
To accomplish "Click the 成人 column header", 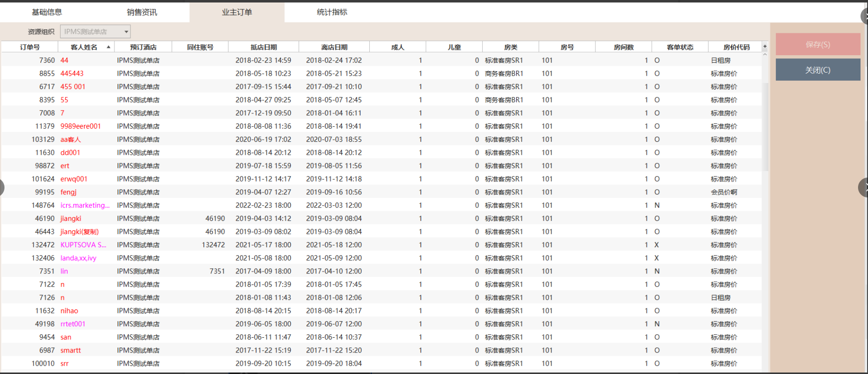I will tap(398, 47).
